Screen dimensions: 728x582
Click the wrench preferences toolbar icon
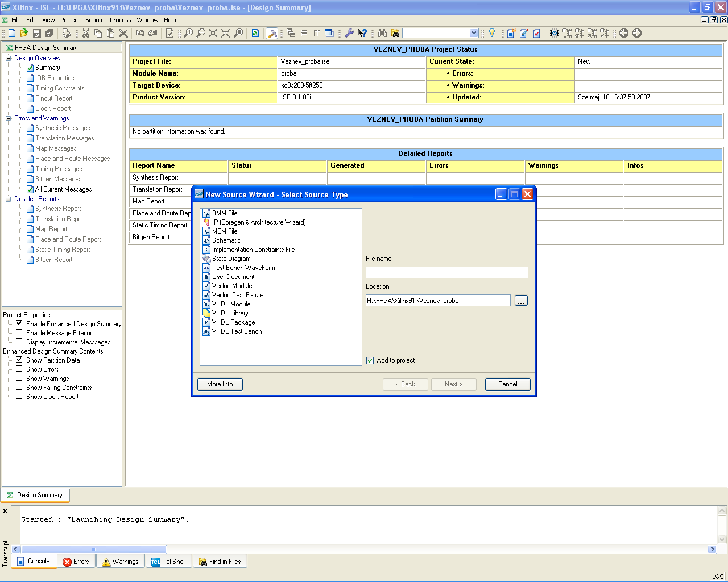coord(349,33)
